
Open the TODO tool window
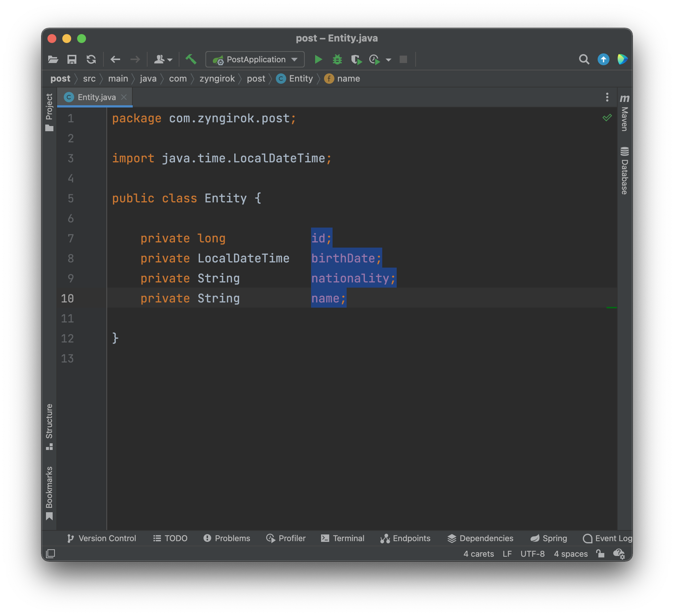point(171,538)
